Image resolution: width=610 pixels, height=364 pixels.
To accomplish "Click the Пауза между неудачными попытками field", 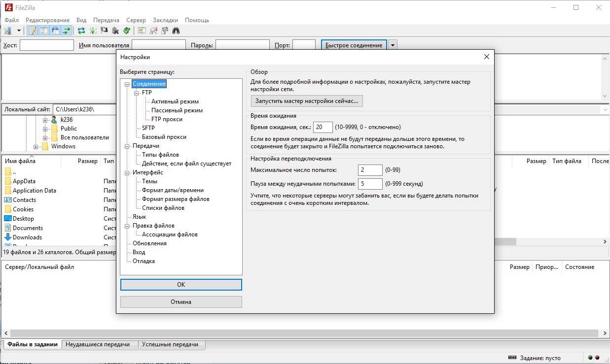I will tap(370, 184).
